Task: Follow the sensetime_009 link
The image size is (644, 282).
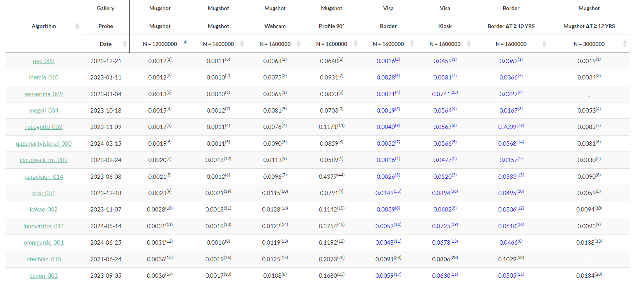Action: [44, 94]
